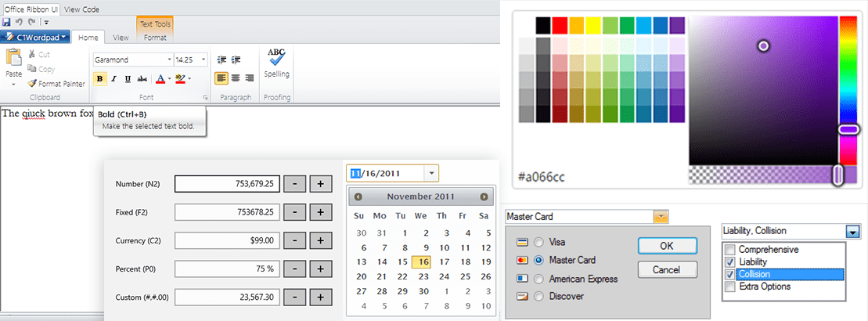Pick the red swatch in color palette
The width and height of the screenshot is (868, 321).
(x=560, y=26)
